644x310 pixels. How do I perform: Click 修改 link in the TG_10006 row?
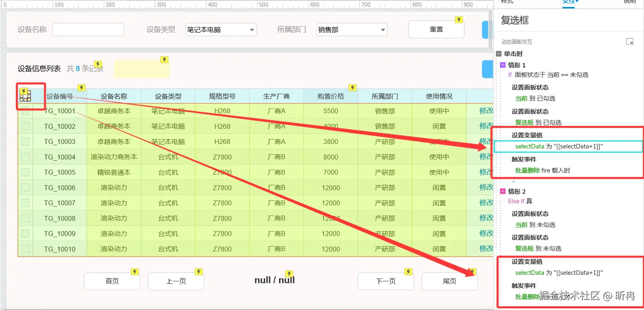pyautogui.click(x=486, y=187)
